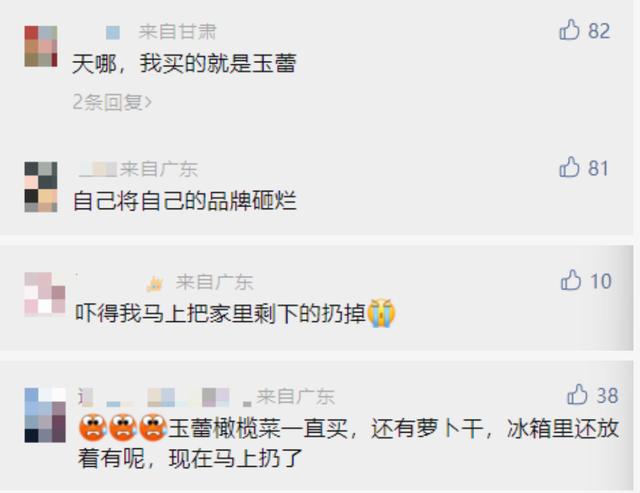640x493 pixels.
Task: Open the blurred username of last commenter
Action: coord(164,398)
